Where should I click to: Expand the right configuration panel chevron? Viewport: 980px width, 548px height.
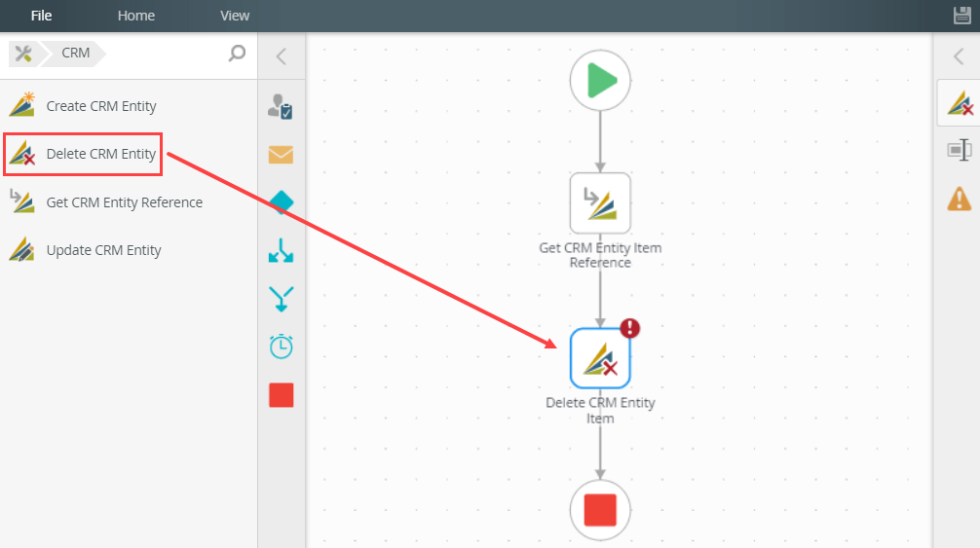tap(959, 56)
